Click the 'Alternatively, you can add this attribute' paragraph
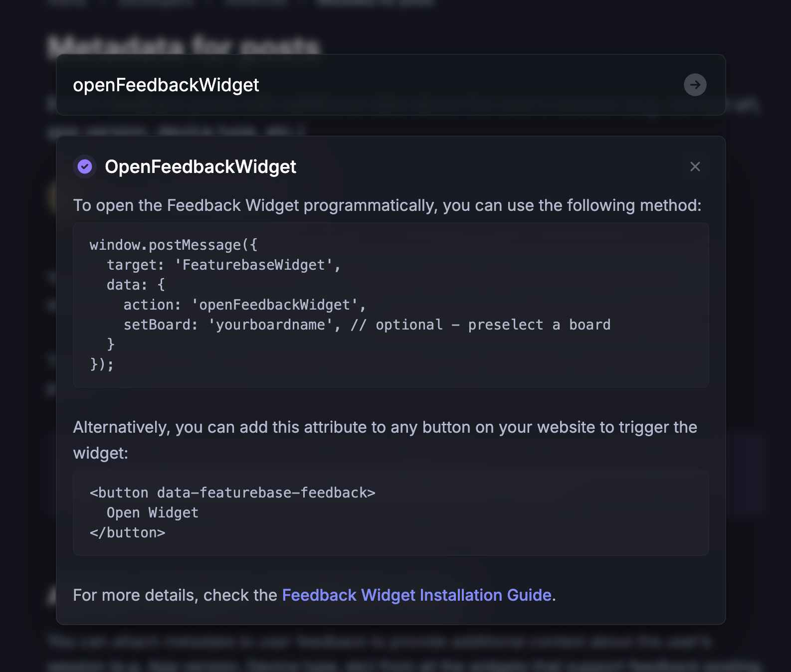Screen dimensions: 791x672 (385, 440)
